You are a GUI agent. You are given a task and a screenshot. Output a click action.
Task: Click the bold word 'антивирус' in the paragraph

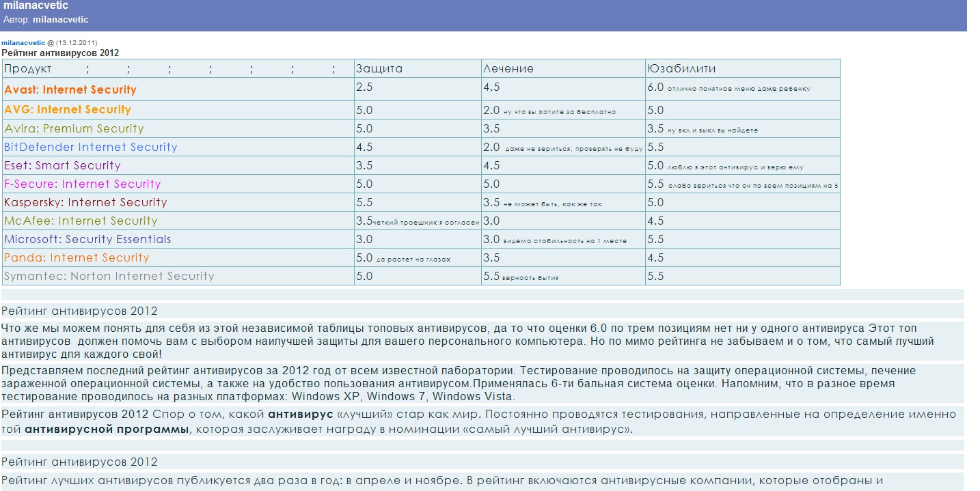point(300,414)
